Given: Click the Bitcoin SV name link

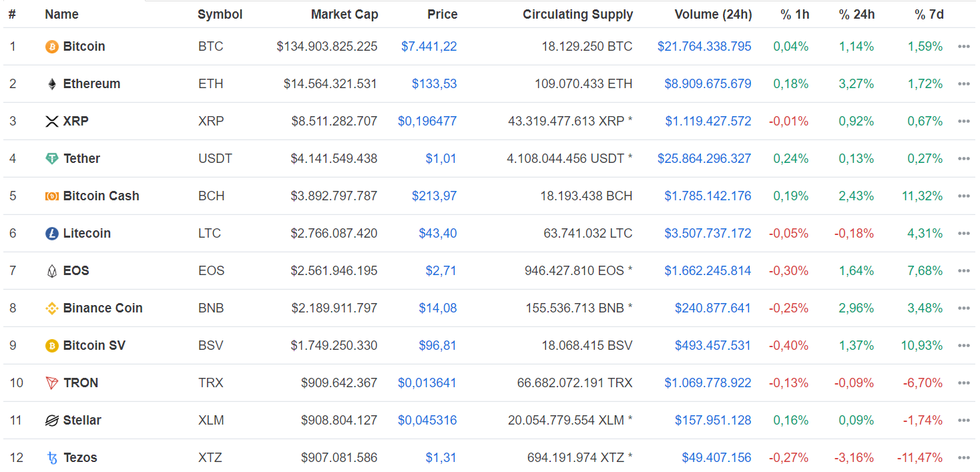Looking at the screenshot, I should point(94,346).
